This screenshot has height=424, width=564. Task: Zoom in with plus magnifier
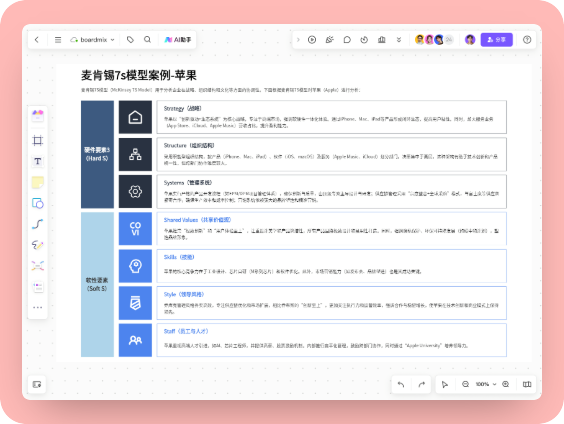(x=506, y=384)
